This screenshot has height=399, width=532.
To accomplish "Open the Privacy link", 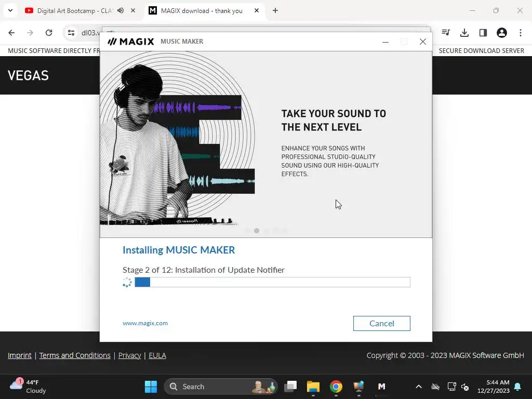I will pos(129,355).
